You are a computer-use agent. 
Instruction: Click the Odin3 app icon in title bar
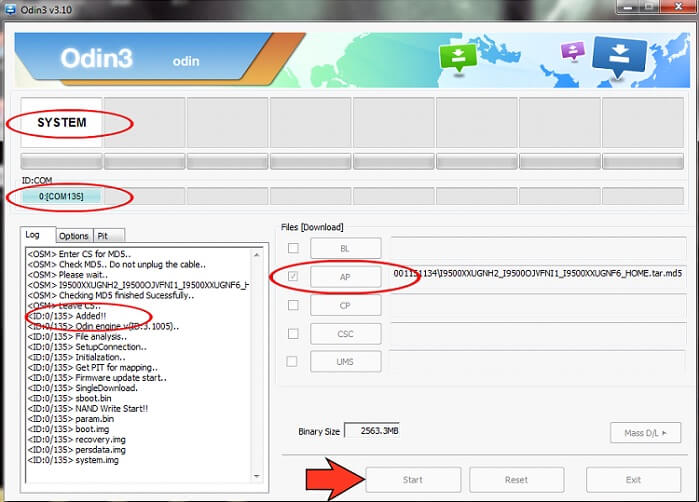pos(9,9)
